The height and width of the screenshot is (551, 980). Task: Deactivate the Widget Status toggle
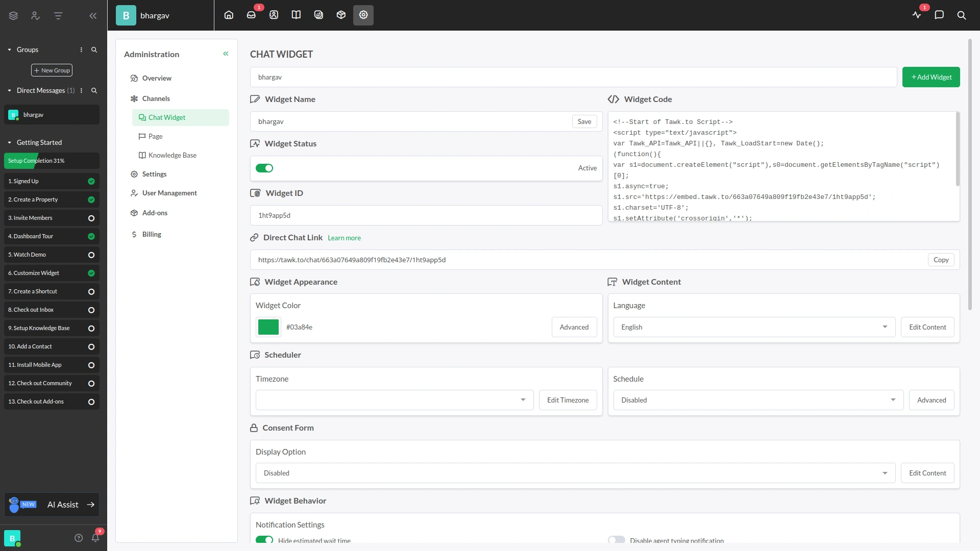click(264, 168)
